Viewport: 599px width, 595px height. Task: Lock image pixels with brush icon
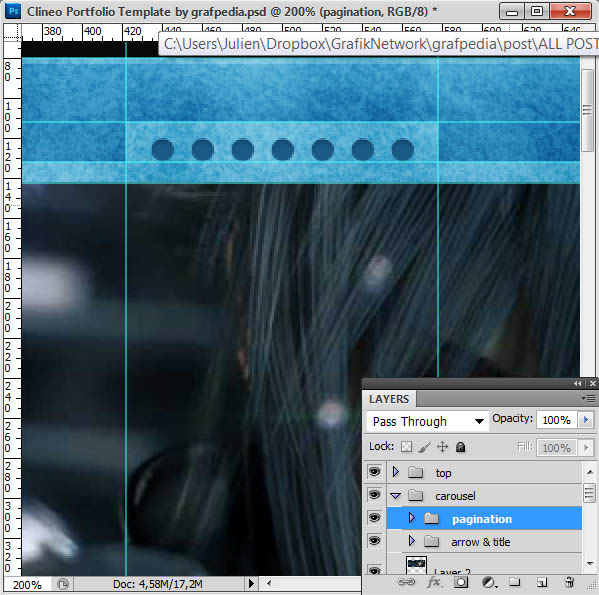pos(424,447)
